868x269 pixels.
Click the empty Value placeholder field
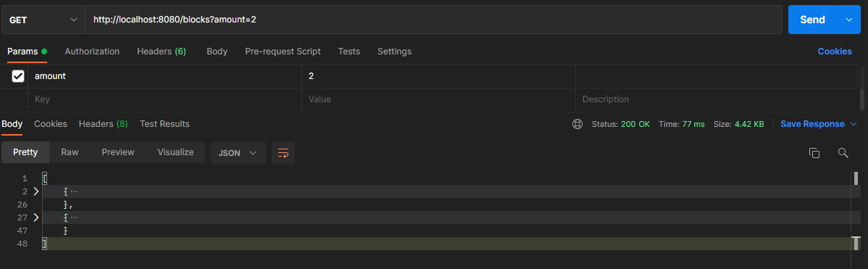pyautogui.click(x=439, y=99)
